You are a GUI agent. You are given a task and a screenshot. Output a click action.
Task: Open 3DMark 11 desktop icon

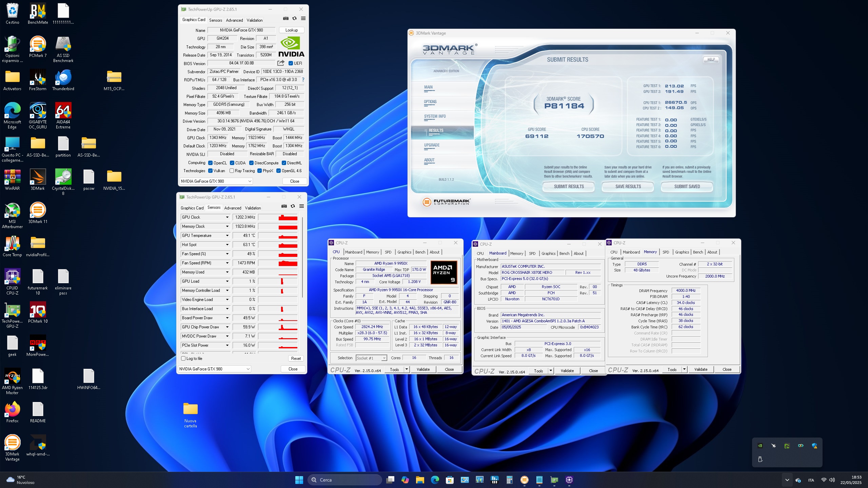click(x=38, y=213)
